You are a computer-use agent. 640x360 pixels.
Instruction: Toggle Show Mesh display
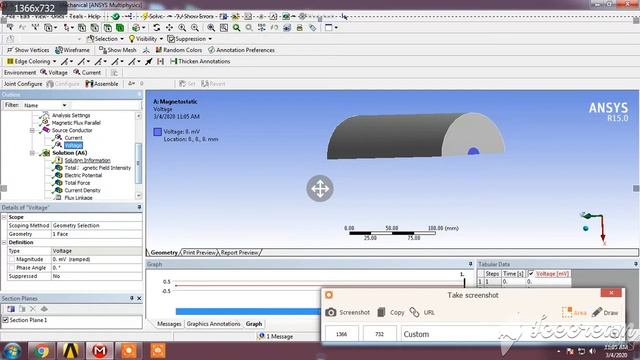point(118,50)
